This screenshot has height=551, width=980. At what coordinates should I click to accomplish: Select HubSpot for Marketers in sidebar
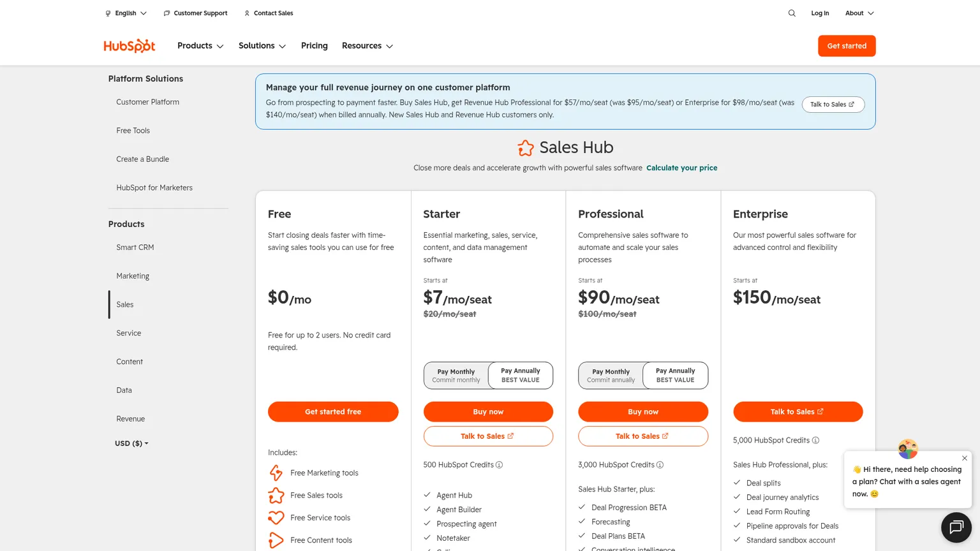[154, 188]
